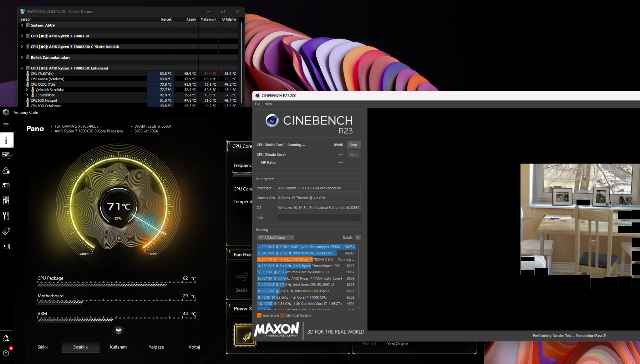Select the CPU CCD1 (Tdie) sensor row
This screenshot has width=640, height=364.
click(x=129, y=84)
